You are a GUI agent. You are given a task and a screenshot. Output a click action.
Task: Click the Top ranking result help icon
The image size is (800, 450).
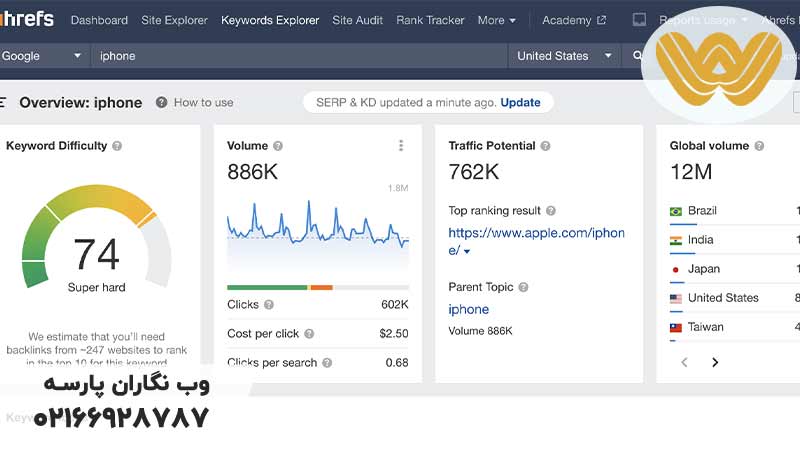pyautogui.click(x=551, y=211)
